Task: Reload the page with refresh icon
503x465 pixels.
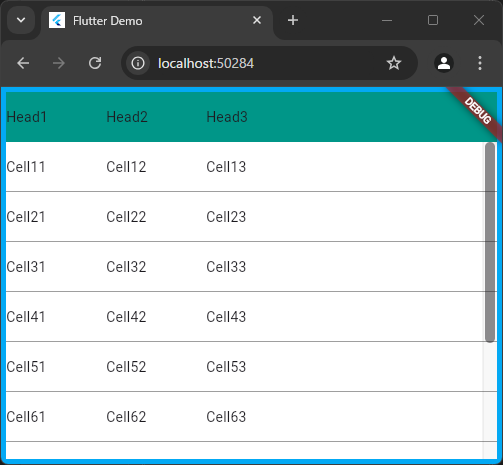Action: point(95,63)
